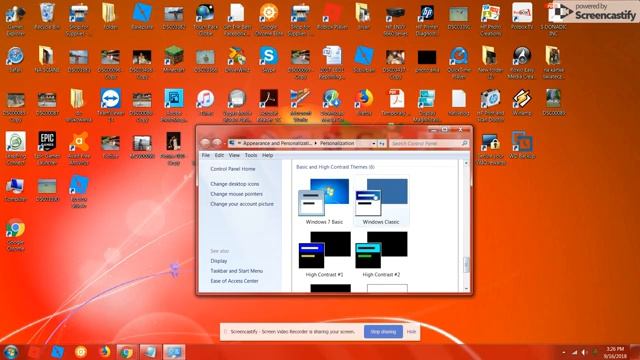The height and width of the screenshot is (360, 640).
Task: Launch Winamp from the desktop
Action: tap(522, 103)
